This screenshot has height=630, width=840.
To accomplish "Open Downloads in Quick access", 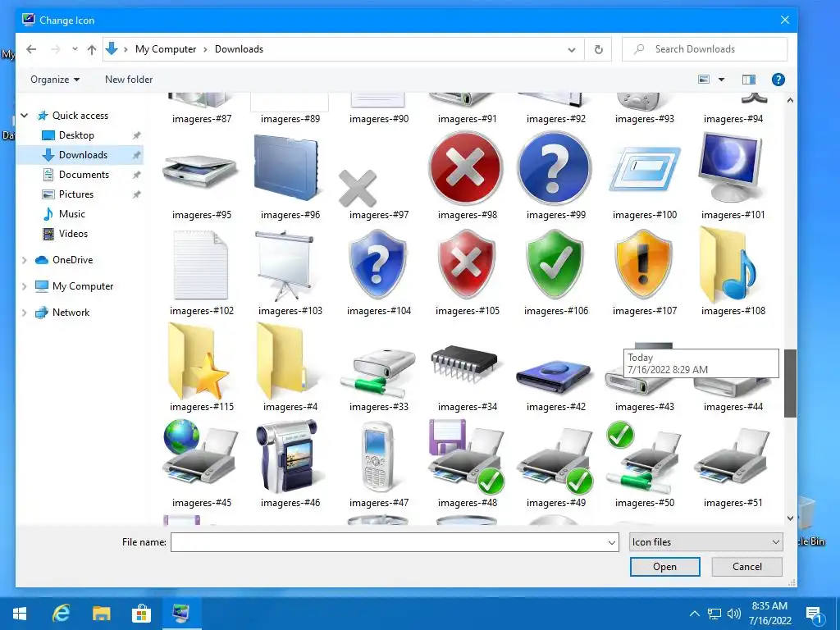I will click(83, 155).
